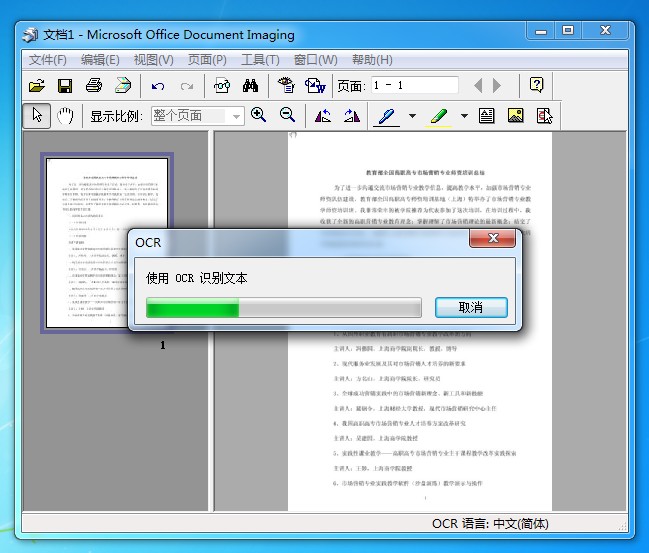
Task: Click the Zoom in magnifier icon
Action: [258, 115]
